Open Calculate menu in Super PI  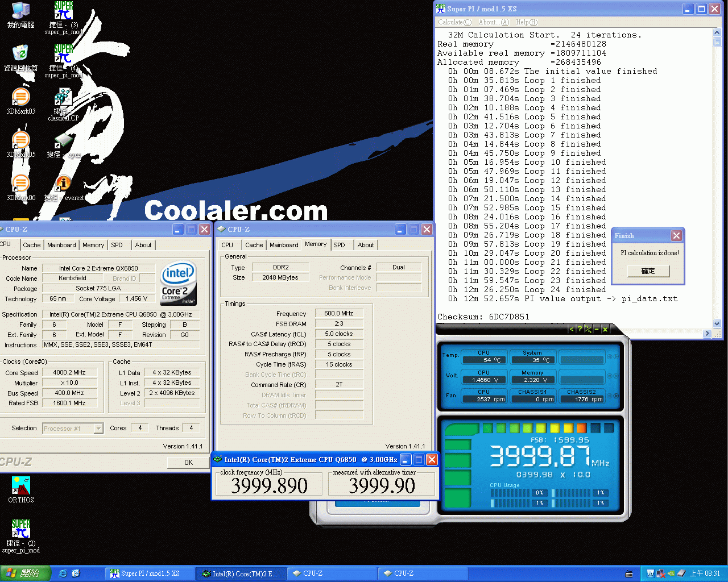click(454, 22)
